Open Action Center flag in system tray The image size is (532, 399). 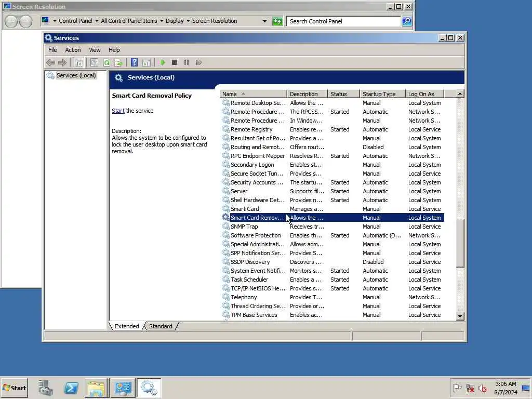point(457,388)
